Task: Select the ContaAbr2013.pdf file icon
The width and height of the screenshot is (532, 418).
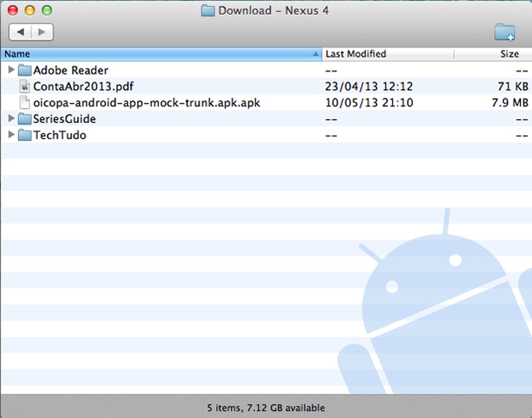Action: 24,86
